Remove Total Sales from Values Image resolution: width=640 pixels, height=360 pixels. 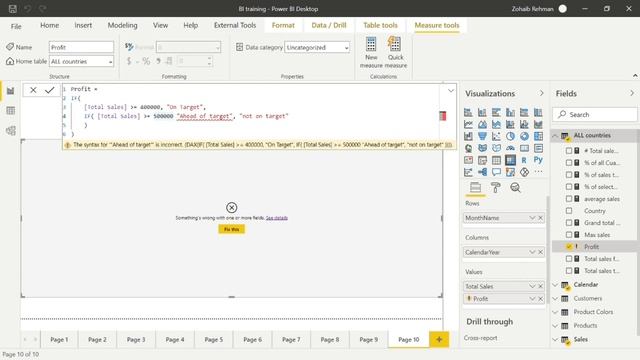pyautogui.click(x=540, y=287)
